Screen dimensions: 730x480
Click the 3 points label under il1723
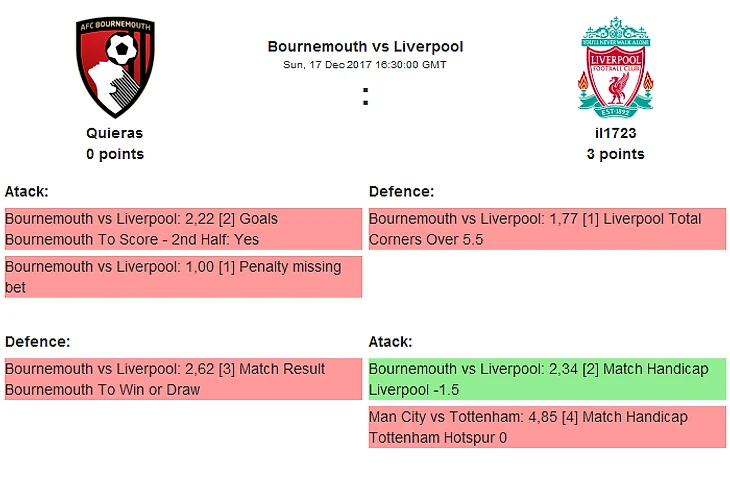615,154
